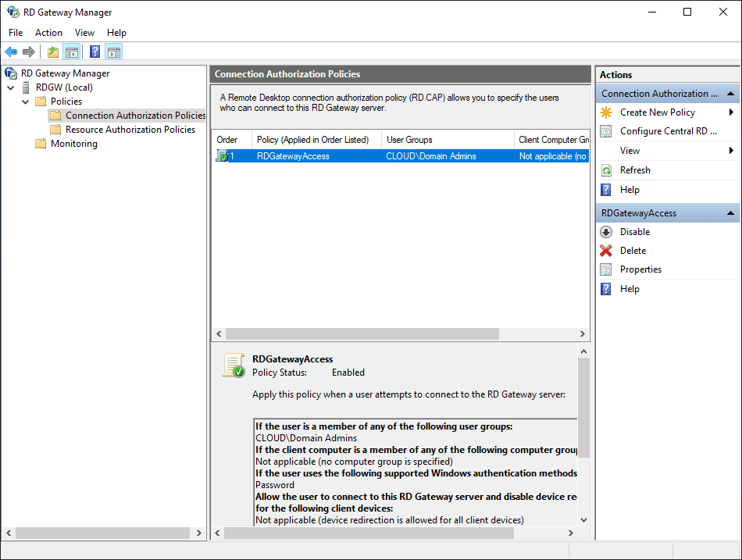Click Help icon under RDGatewayAccess section
Viewport: 742px width, 560px height.
pyautogui.click(x=606, y=289)
